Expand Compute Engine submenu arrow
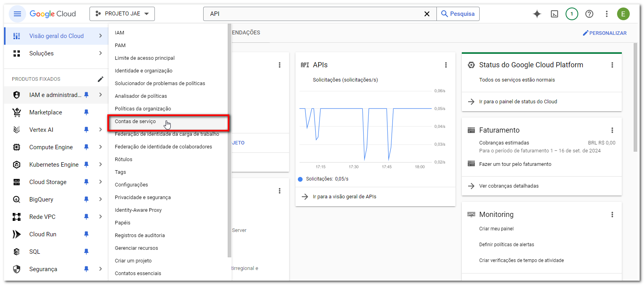This screenshot has height=285, width=644. click(x=101, y=147)
